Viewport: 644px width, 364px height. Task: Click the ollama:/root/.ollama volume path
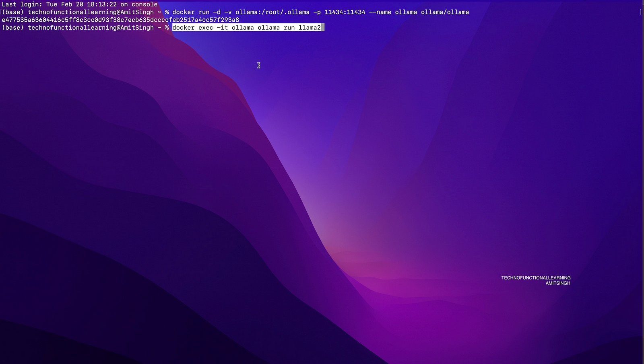click(x=272, y=12)
